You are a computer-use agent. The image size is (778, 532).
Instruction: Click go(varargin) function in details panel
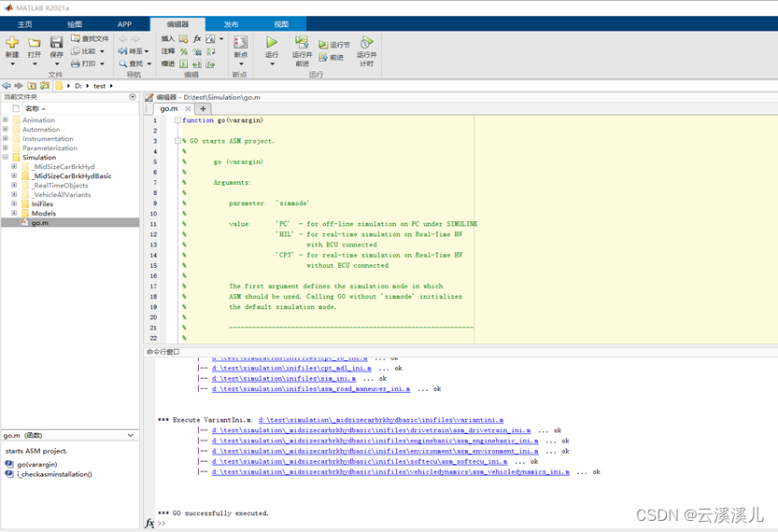pos(37,464)
